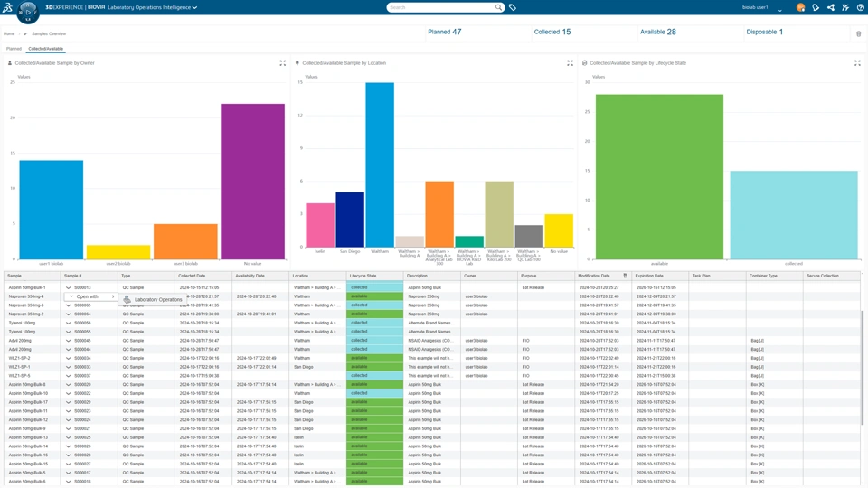
Task: Click the orange user3 biolab bar in Owner chart
Action: pyautogui.click(x=185, y=242)
